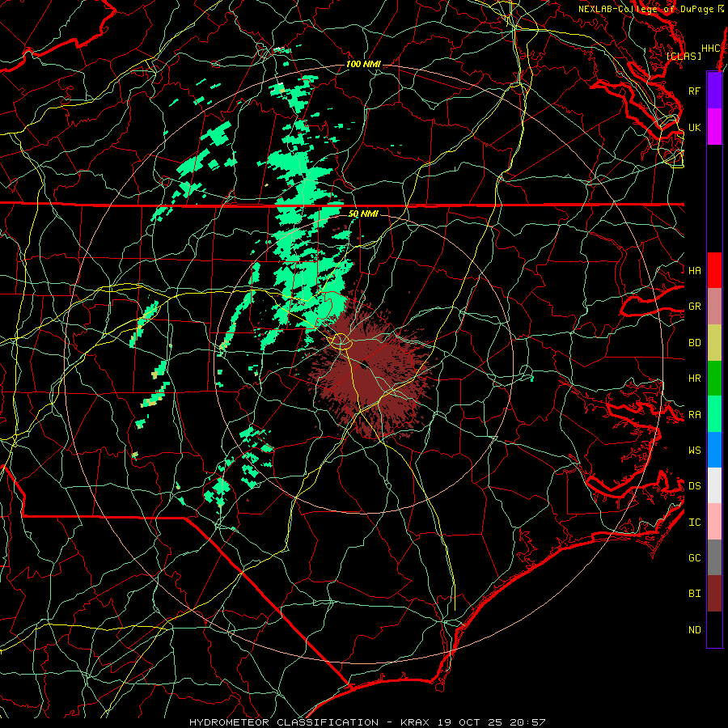The image size is (728, 728).
Task: Click the HR dark green legend swatch
Action: pos(714,378)
